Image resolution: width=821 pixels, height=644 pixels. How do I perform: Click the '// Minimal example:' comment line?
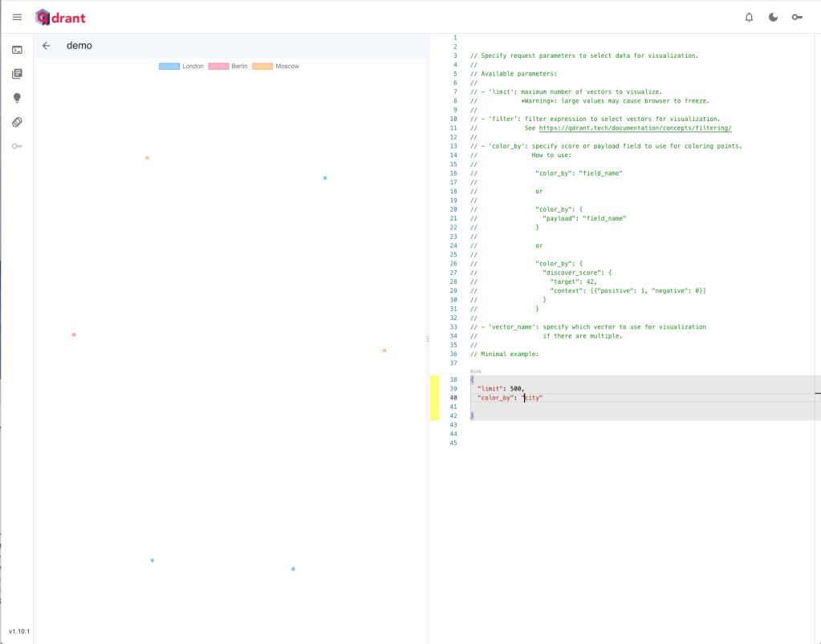pyautogui.click(x=504, y=354)
